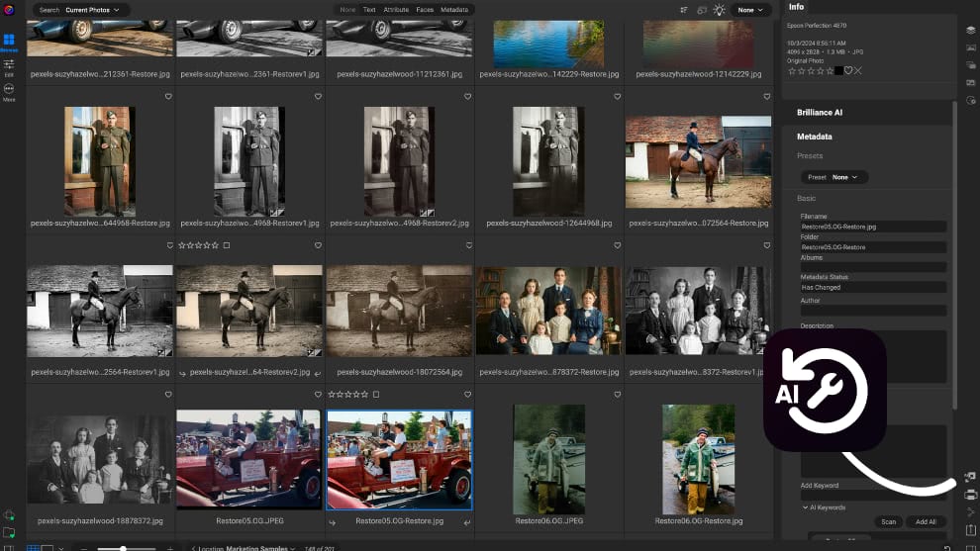Open the view mode chevron dropdown at bottom

tap(60, 548)
